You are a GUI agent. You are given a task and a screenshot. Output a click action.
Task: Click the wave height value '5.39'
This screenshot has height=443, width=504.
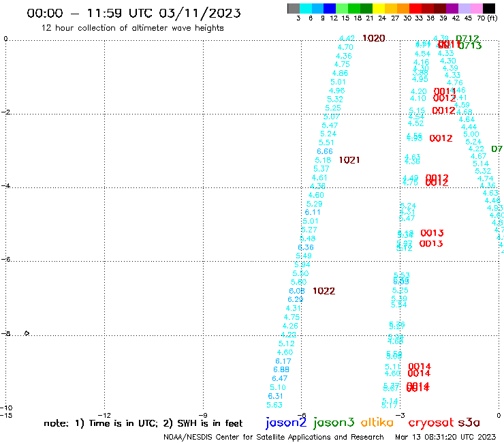point(399,299)
